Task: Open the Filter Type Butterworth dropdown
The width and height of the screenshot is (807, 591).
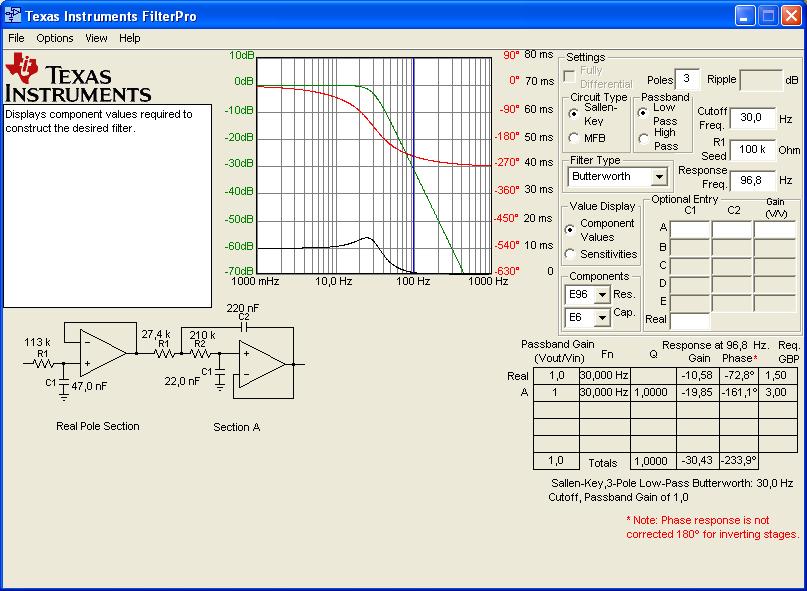Action: (658, 177)
